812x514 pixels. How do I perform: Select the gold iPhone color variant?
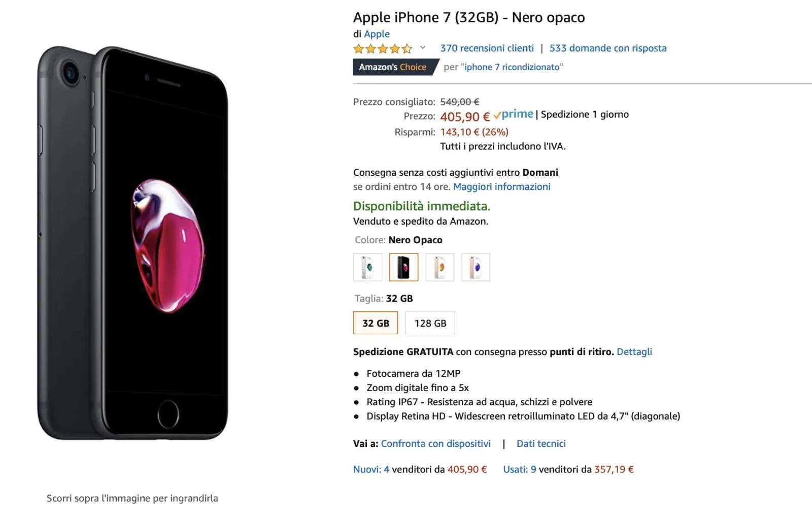(x=439, y=267)
